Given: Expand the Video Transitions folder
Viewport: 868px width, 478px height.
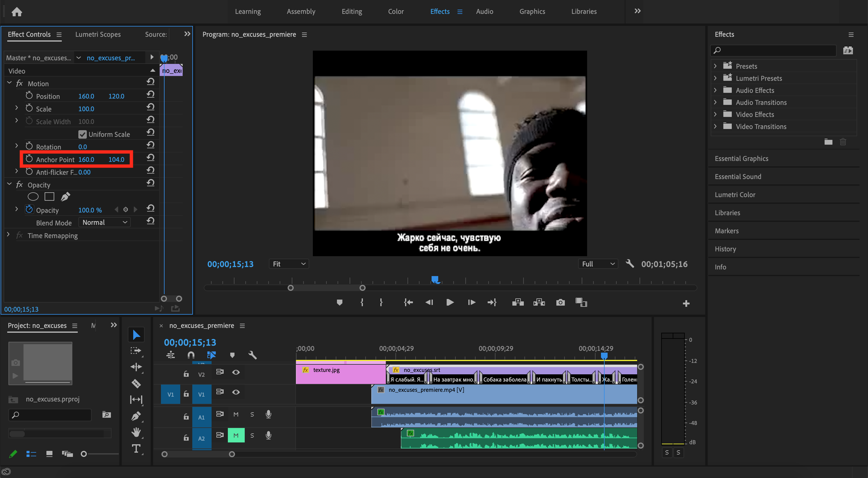Looking at the screenshot, I should coord(715,126).
